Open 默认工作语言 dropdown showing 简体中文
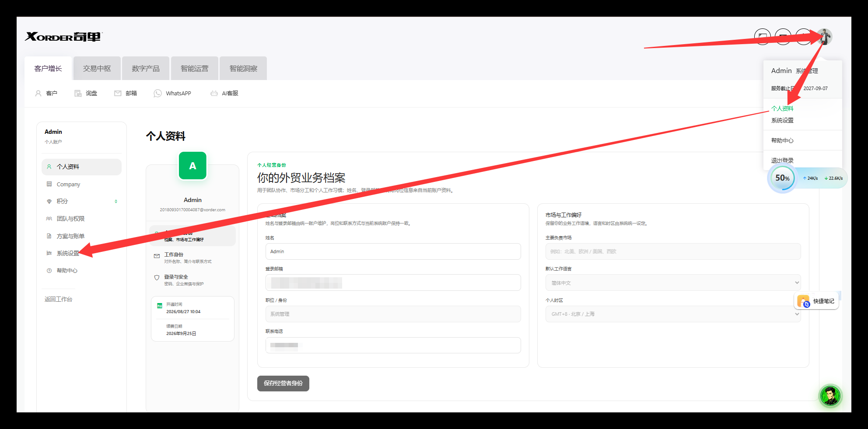 point(673,283)
